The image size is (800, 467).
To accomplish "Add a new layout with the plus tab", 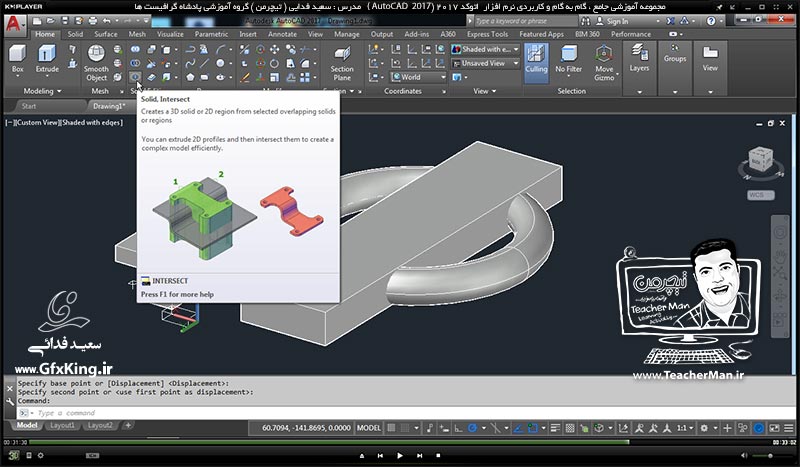I will click(x=128, y=425).
